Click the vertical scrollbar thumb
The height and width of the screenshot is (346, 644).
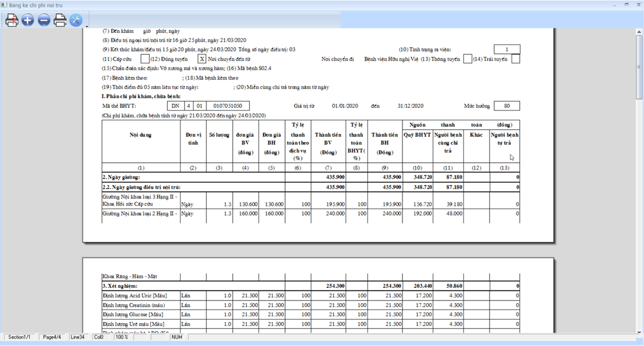[639, 67]
